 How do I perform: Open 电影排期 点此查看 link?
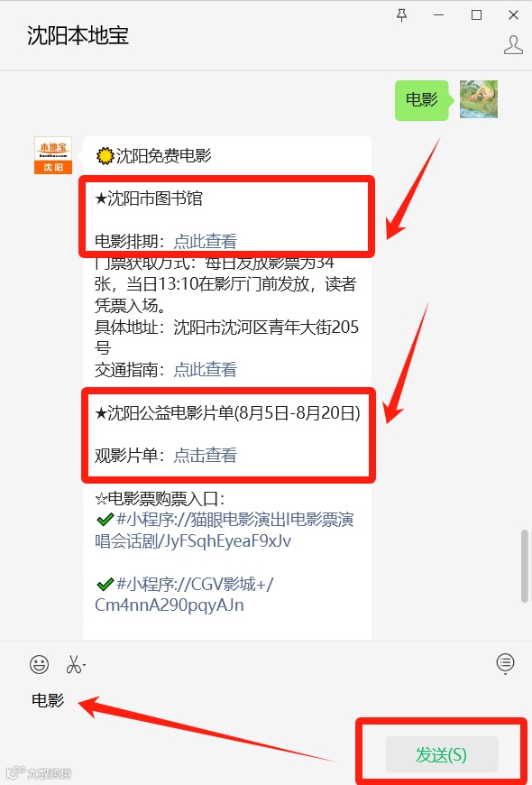click(x=206, y=241)
